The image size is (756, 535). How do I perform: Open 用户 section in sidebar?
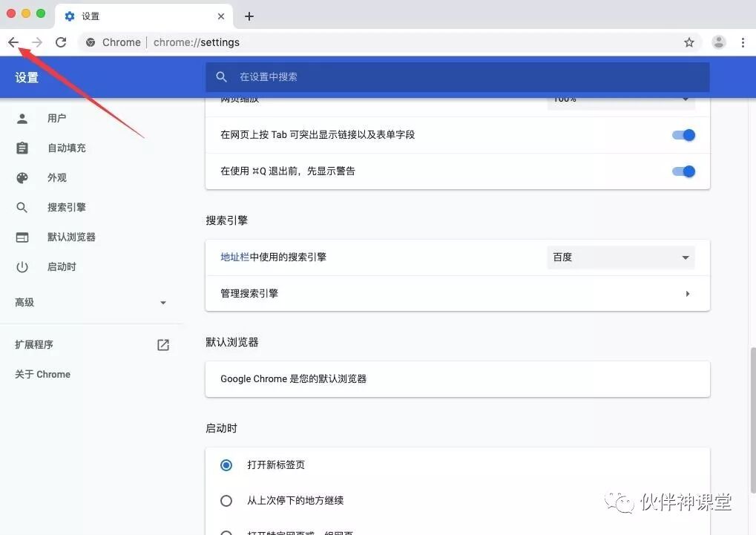56,118
